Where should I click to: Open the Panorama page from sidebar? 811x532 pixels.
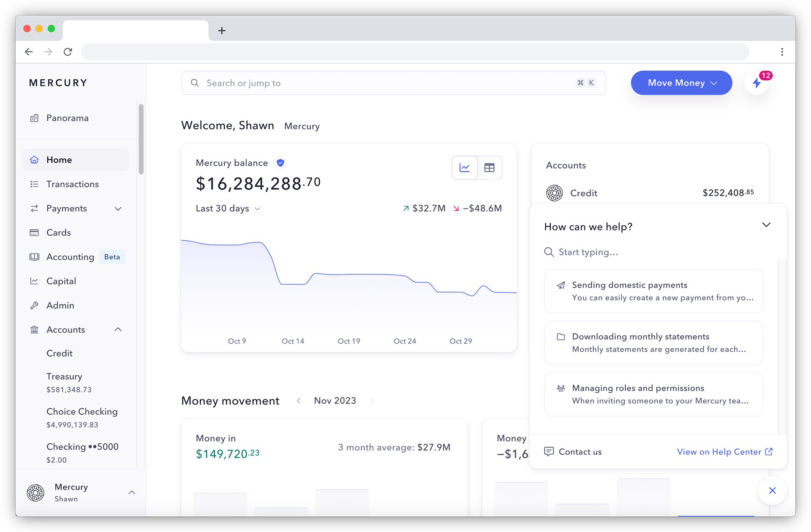coord(67,118)
